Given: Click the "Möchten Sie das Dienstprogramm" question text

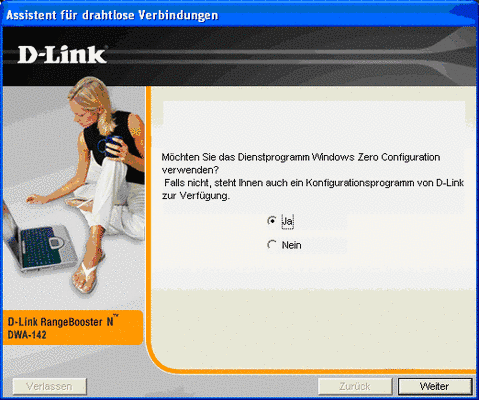Looking at the screenshot, I should pos(301,157).
